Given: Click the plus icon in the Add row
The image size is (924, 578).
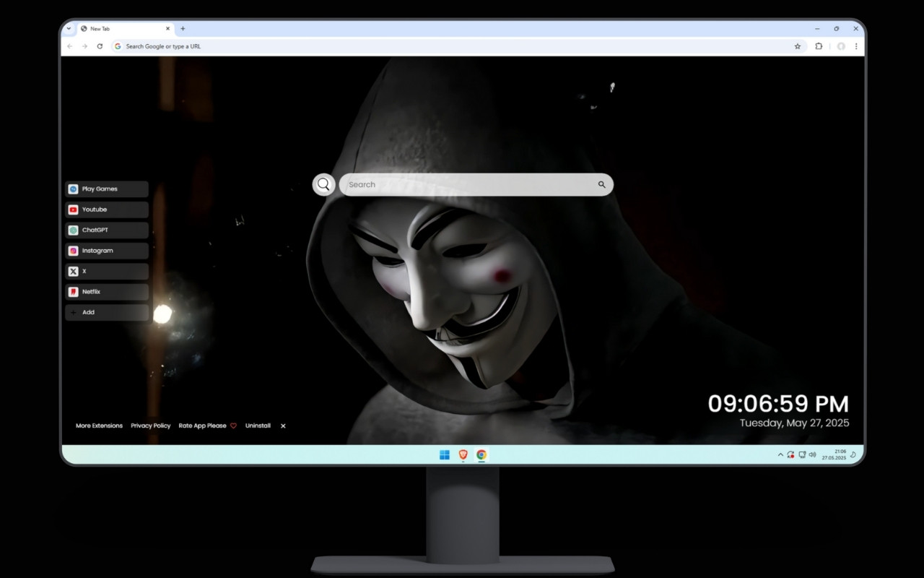Looking at the screenshot, I should click(x=73, y=312).
